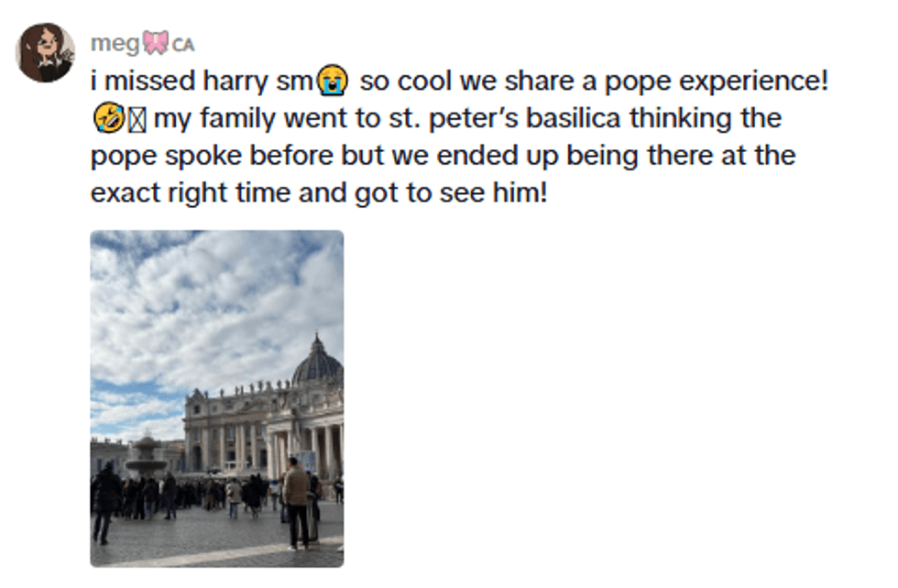Click the fountain in the attached photo

coord(146,457)
